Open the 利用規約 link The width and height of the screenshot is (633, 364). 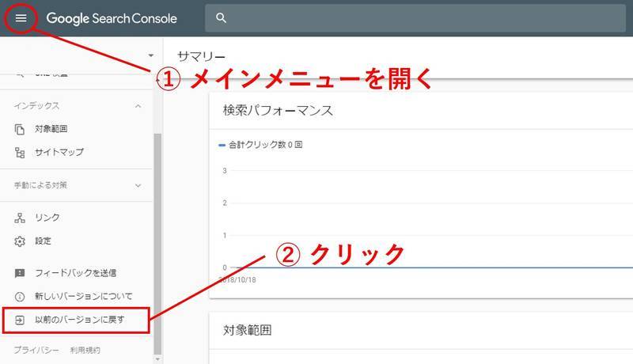pyautogui.click(x=85, y=350)
